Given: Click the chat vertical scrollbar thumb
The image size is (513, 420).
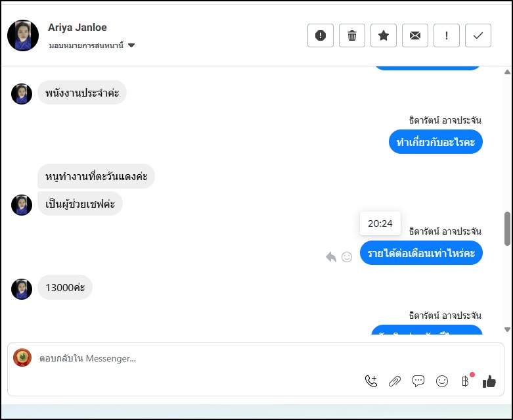Looking at the screenshot, I should point(507,228).
